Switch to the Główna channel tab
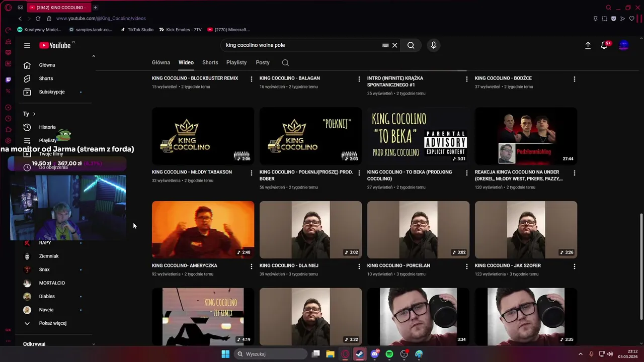Screen dimensions: 644x362 coord(161,63)
